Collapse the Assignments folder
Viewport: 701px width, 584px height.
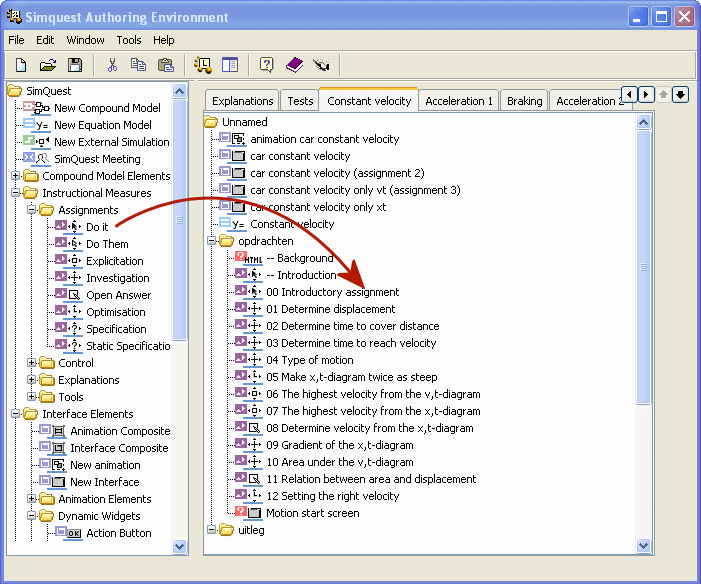32,209
